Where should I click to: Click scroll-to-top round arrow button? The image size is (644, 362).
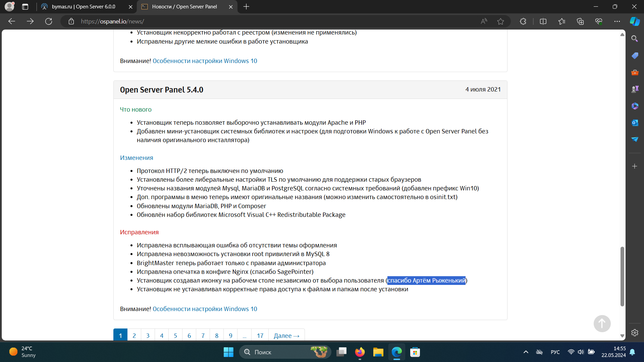(602, 323)
